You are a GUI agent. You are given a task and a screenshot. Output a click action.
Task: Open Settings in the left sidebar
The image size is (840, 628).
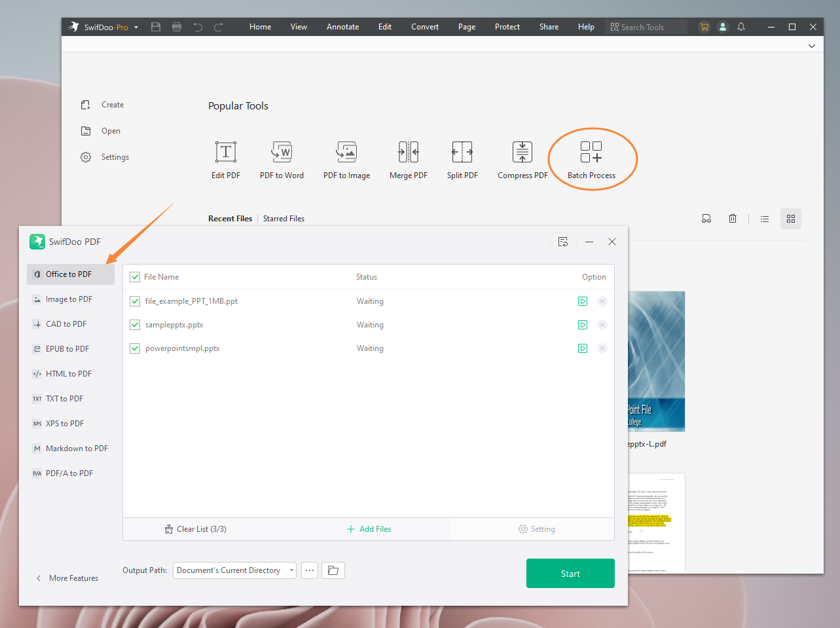[105, 157]
